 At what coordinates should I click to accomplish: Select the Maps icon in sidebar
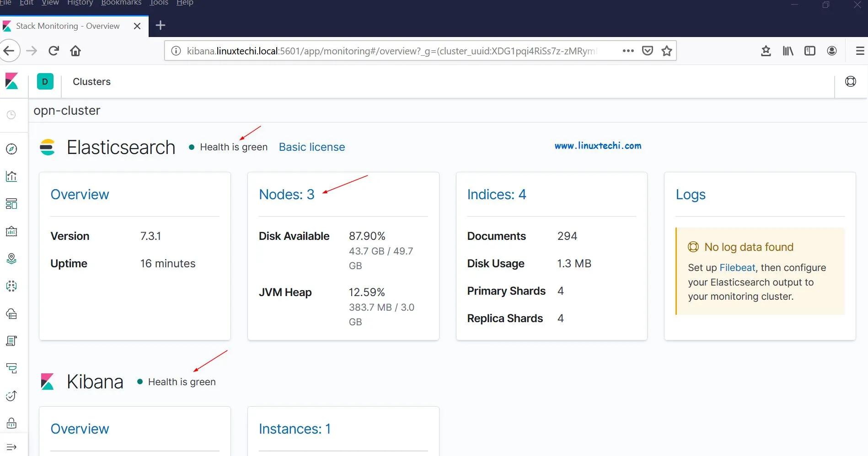tap(11, 259)
